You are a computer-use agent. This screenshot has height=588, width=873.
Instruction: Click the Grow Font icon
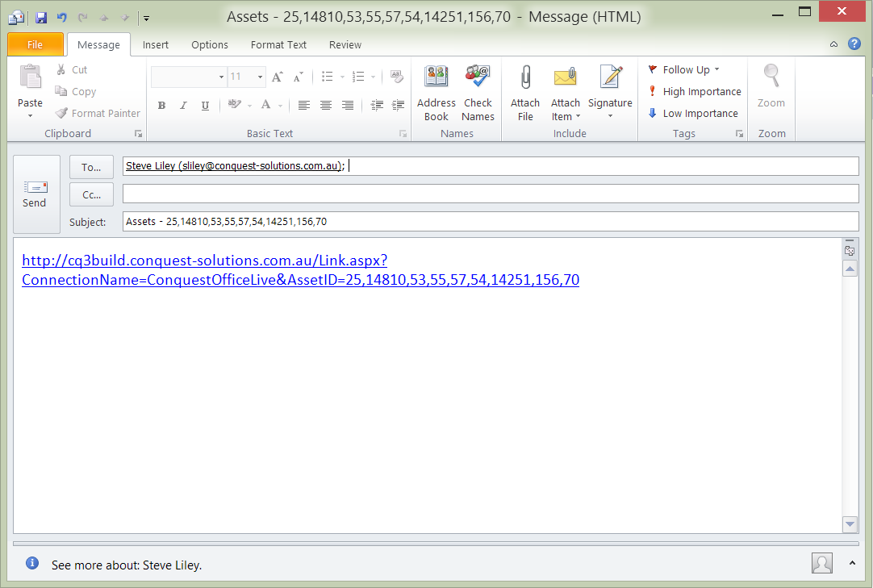tap(277, 77)
